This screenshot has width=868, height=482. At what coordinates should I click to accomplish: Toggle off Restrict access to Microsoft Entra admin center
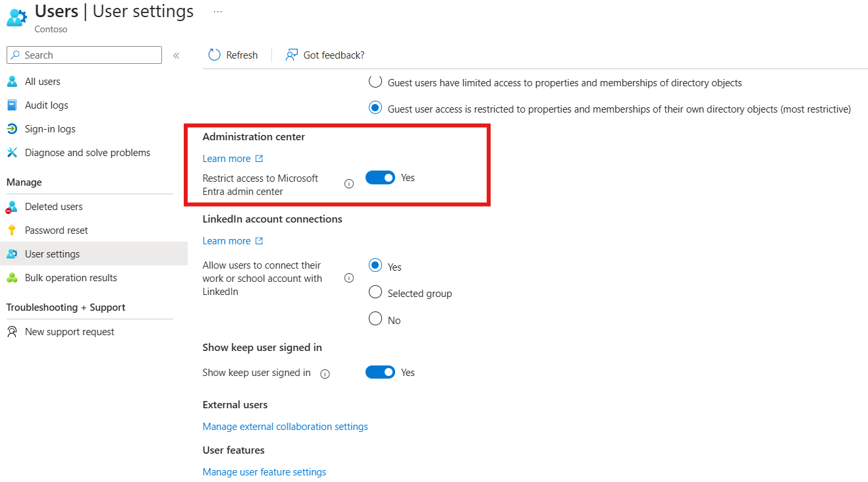(380, 177)
